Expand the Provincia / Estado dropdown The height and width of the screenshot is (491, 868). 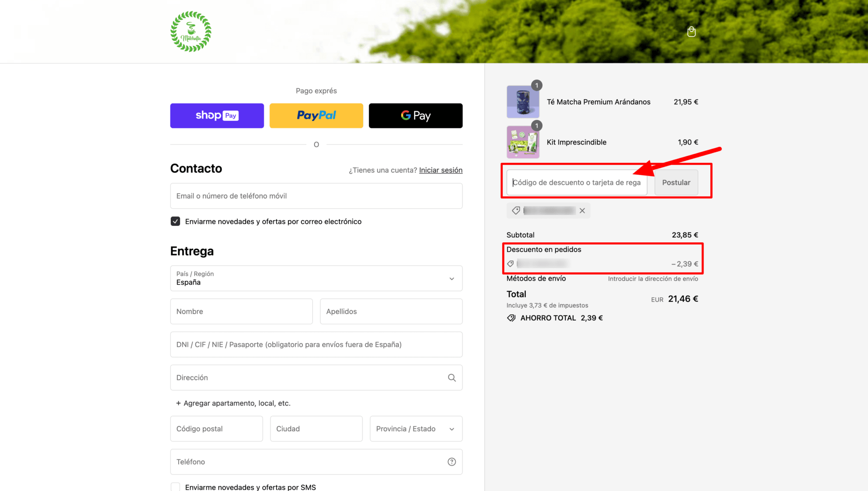pos(416,429)
